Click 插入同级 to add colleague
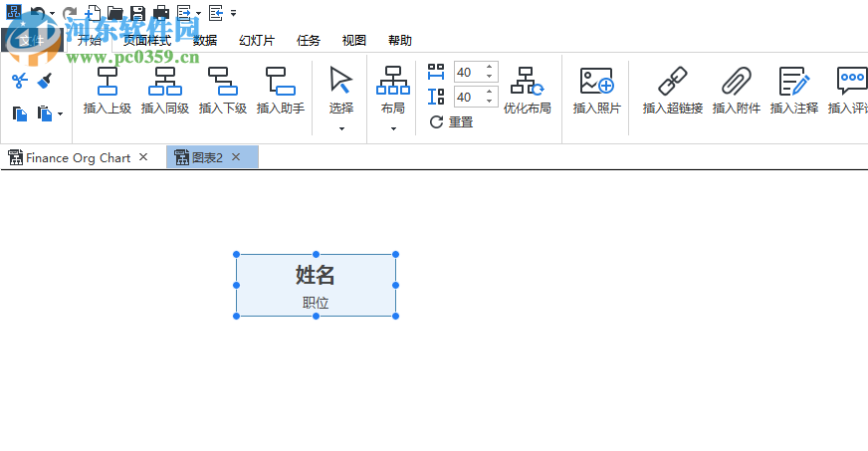The image size is (868, 451). (x=165, y=91)
